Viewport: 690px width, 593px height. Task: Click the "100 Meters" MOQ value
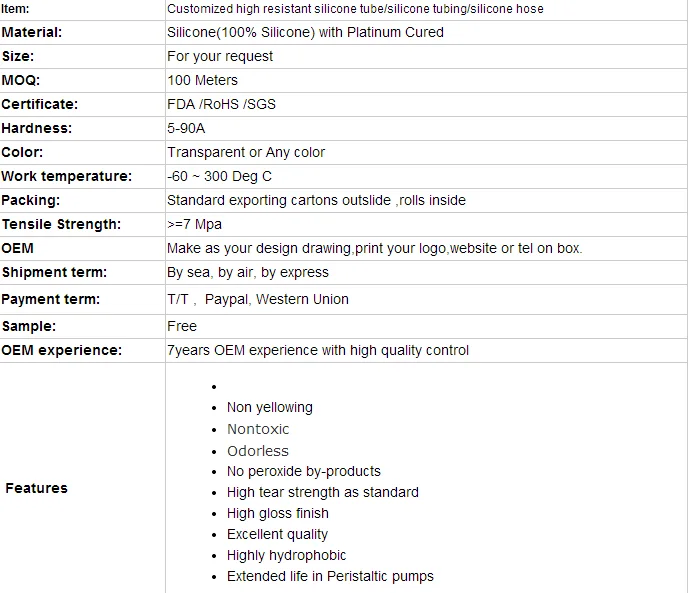click(202, 80)
